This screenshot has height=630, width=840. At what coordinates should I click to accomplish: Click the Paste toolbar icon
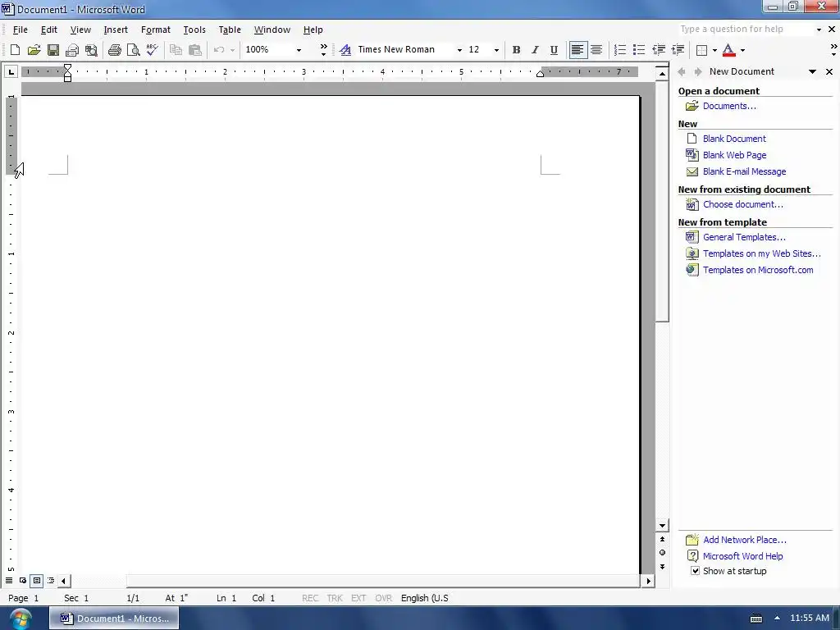point(195,50)
